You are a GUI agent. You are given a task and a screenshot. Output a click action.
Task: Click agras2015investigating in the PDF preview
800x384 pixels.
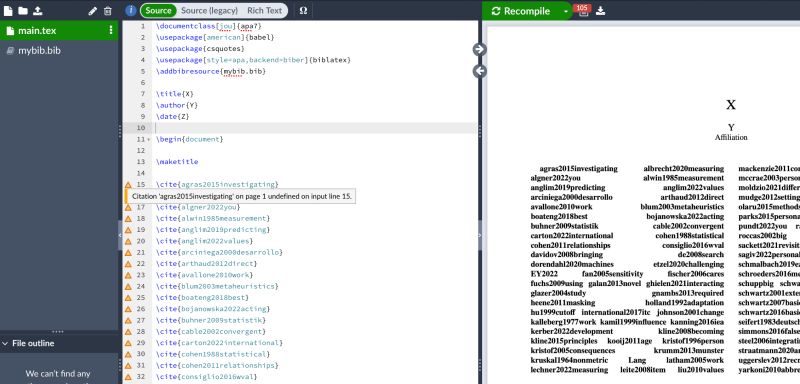click(x=579, y=169)
